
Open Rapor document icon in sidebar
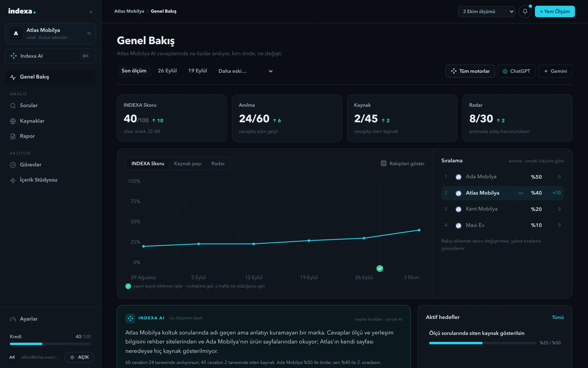[x=13, y=136]
